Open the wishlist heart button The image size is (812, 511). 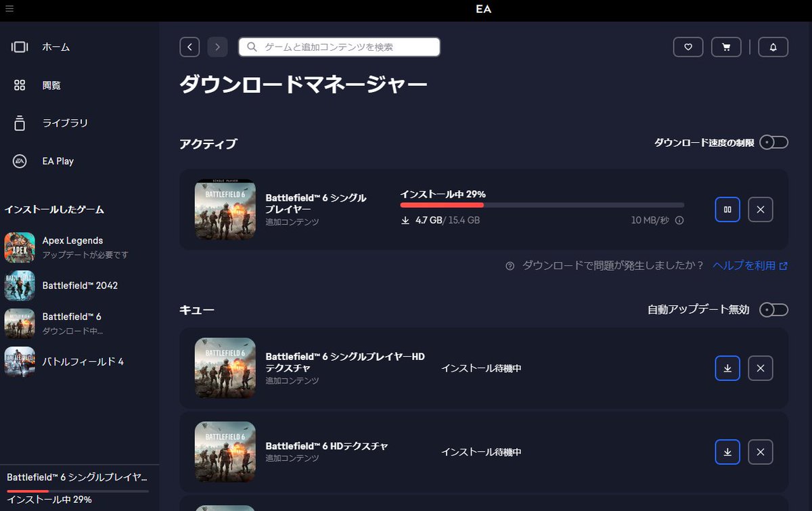[688, 47]
